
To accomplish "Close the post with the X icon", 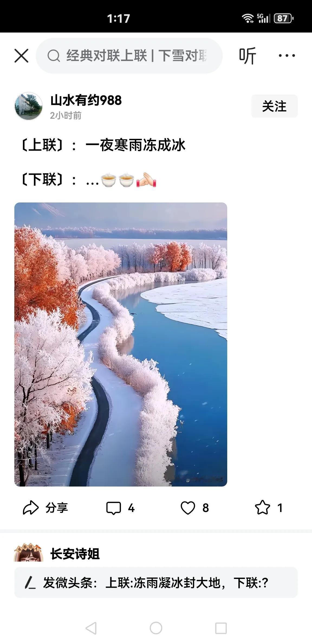I will (x=21, y=56).
